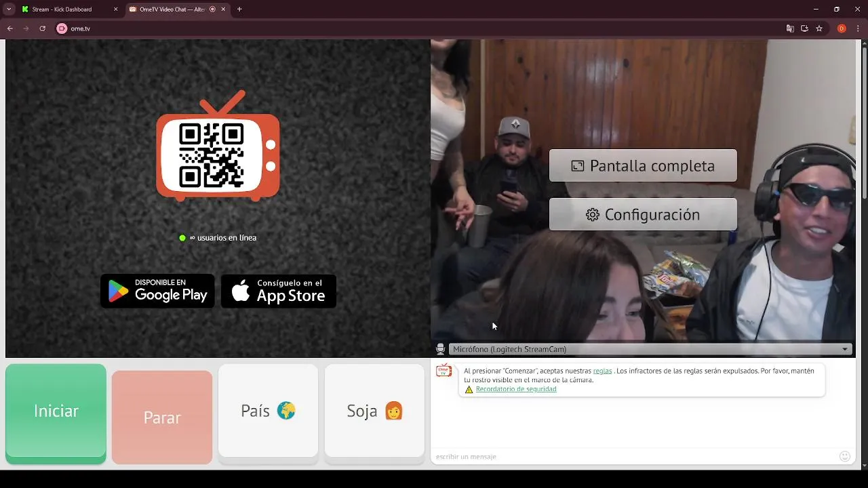The width and height of the screenshot is (868, 488).
Task: Go forward to the next page
Action: 26,28
